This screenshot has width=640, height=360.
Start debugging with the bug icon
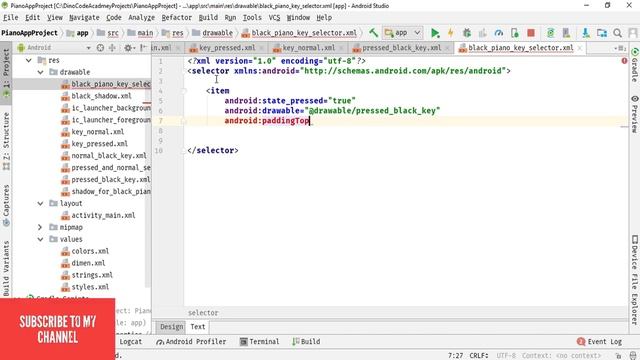coord(467,33)
